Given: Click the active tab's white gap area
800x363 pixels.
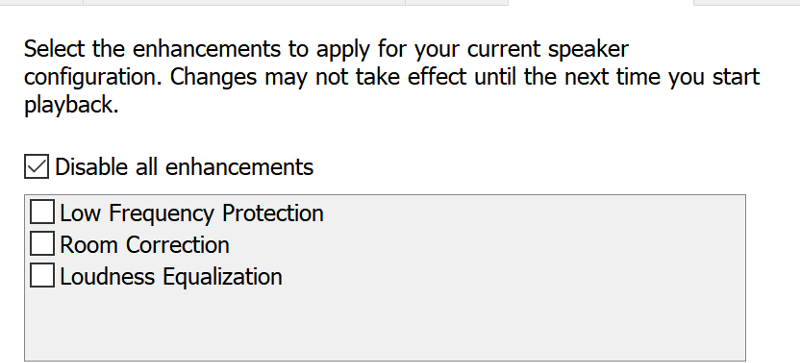Looking at the screenshot, I should [601, 3].
